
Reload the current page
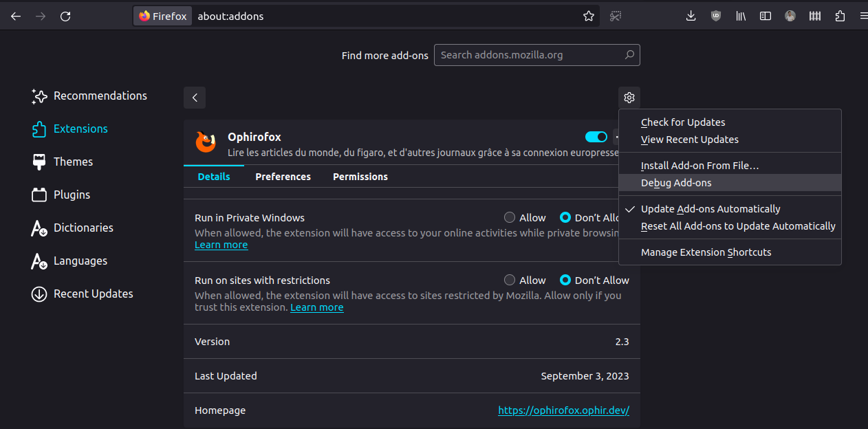pos(65,16)
